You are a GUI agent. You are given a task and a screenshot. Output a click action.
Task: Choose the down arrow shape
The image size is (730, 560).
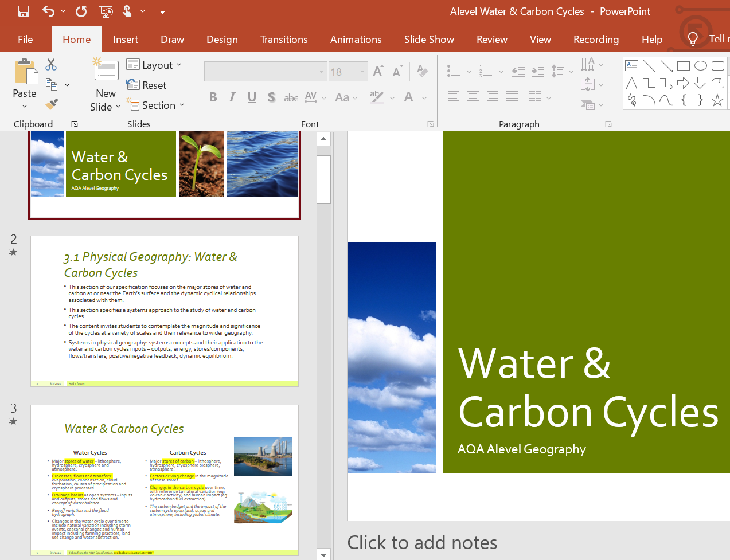700,83
